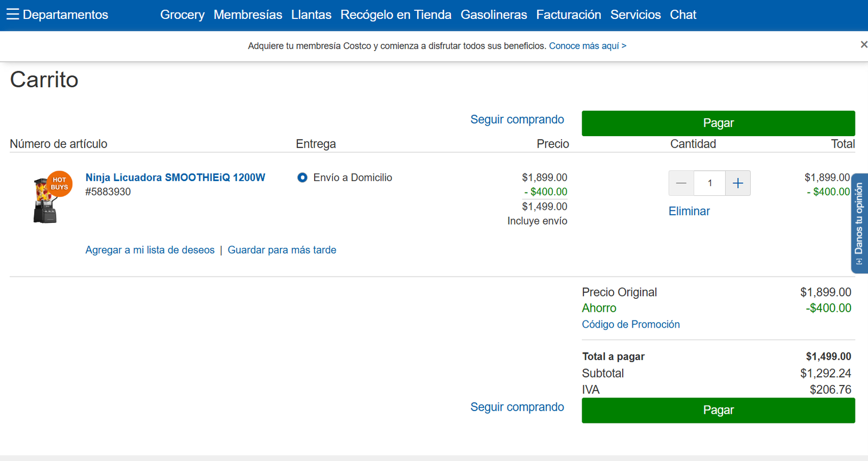Select Envío a Domicilio radio option
868x461 pixels.
click(x=302, y=177)
